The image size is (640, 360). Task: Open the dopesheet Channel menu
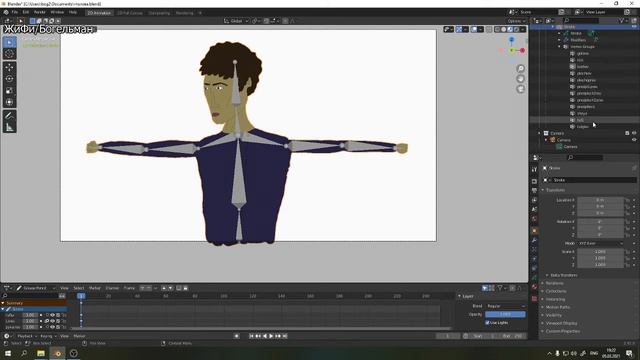(112, 288)
